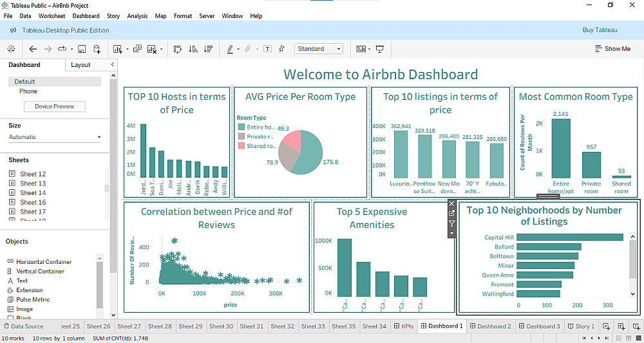Select Sheet 14 in the Sheets list
Viewport: 644px width, 343px height.
tap(33, 193)
